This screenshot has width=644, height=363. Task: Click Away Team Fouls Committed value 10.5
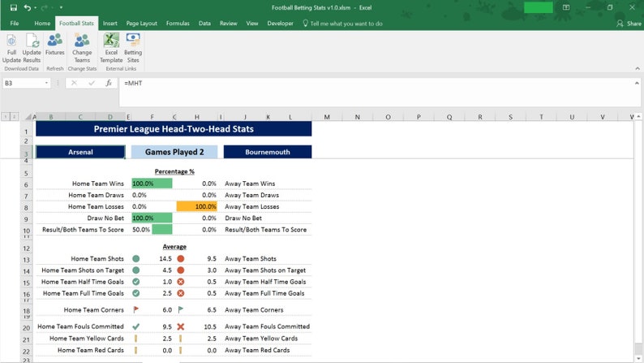point(210,326)
